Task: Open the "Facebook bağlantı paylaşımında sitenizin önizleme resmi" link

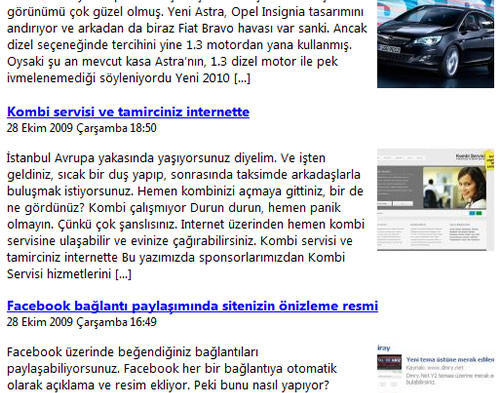Action: 192,306
